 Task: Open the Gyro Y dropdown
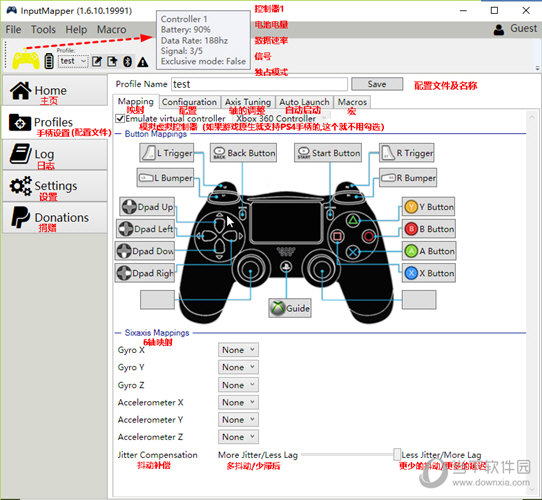[x=238, y=367]
